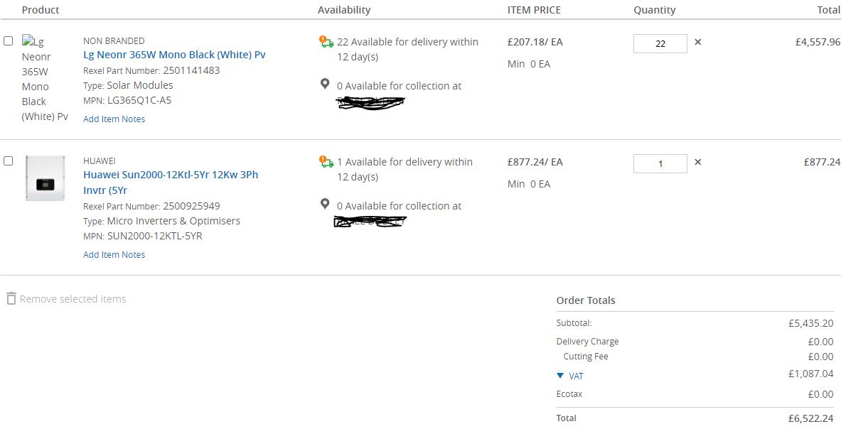The height and width of the screenshot is (429, 868).
Task: Remove Huawei inverter with X icon
Action: (x=697, y=162)
